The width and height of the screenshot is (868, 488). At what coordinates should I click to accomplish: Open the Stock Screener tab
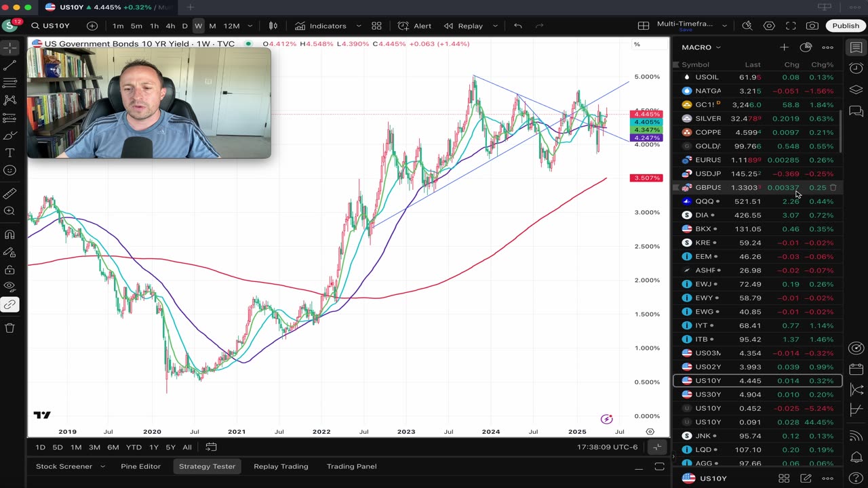[64, 466]
